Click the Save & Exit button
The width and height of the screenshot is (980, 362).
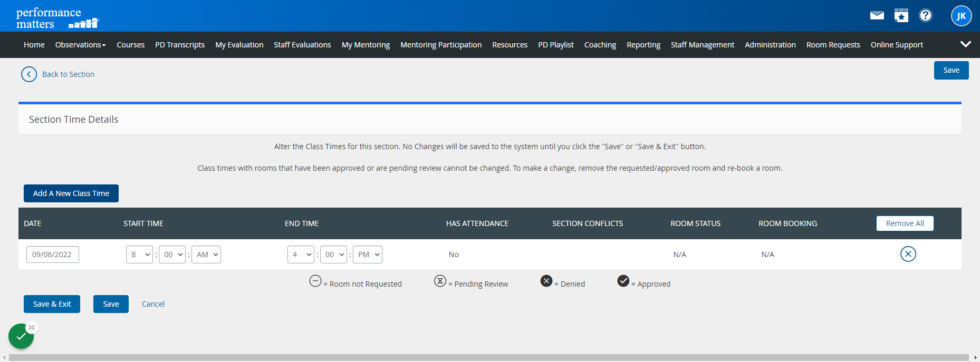pos(52,304)
